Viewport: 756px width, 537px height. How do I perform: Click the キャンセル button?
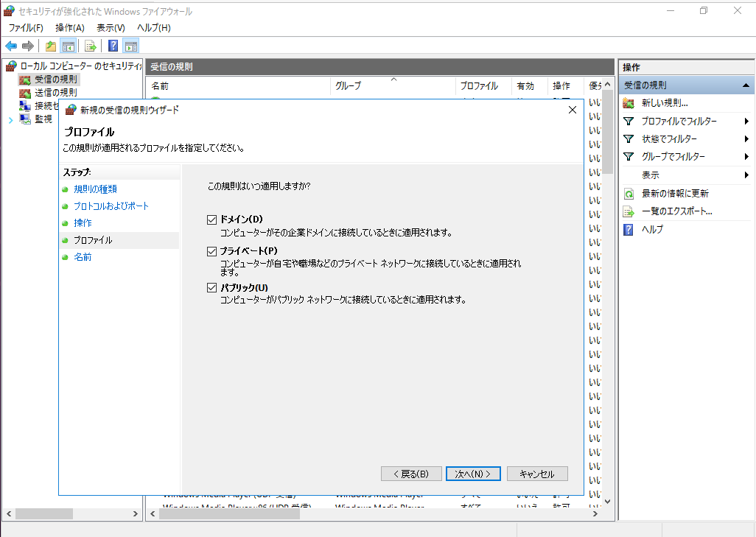tap(536, 474)
